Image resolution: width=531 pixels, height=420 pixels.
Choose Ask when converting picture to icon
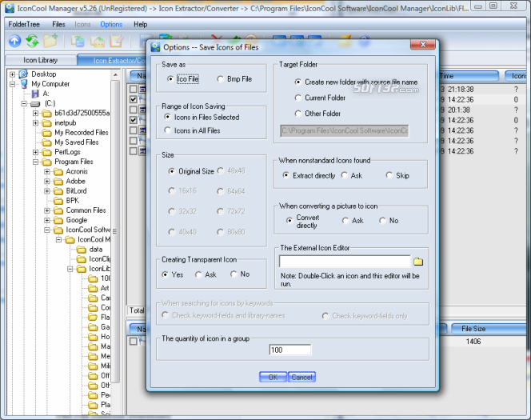[x=345, y=221]
